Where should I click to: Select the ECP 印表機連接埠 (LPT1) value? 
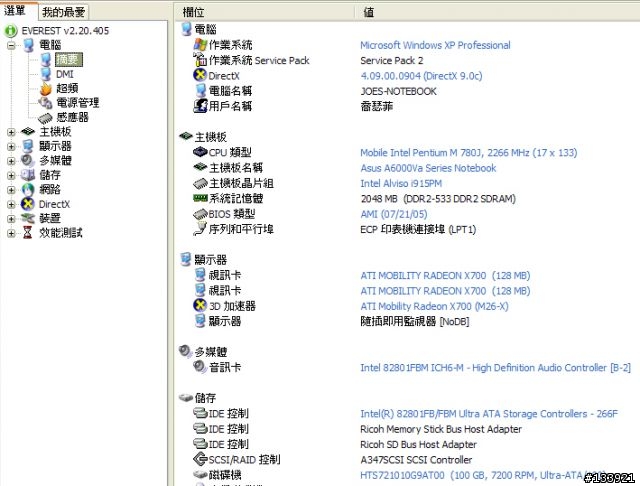pos(418,229)
